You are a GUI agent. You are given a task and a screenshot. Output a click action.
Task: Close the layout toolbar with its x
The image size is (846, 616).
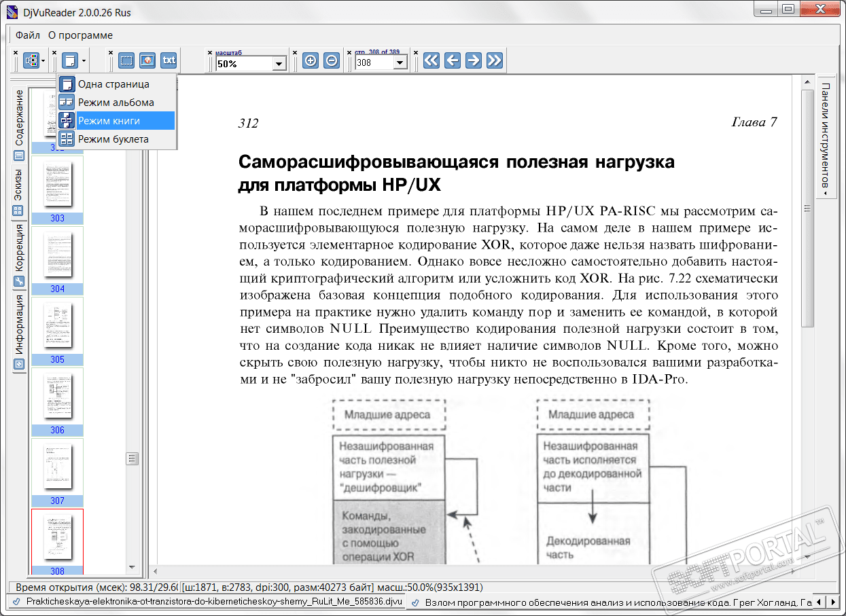point(16,52)
